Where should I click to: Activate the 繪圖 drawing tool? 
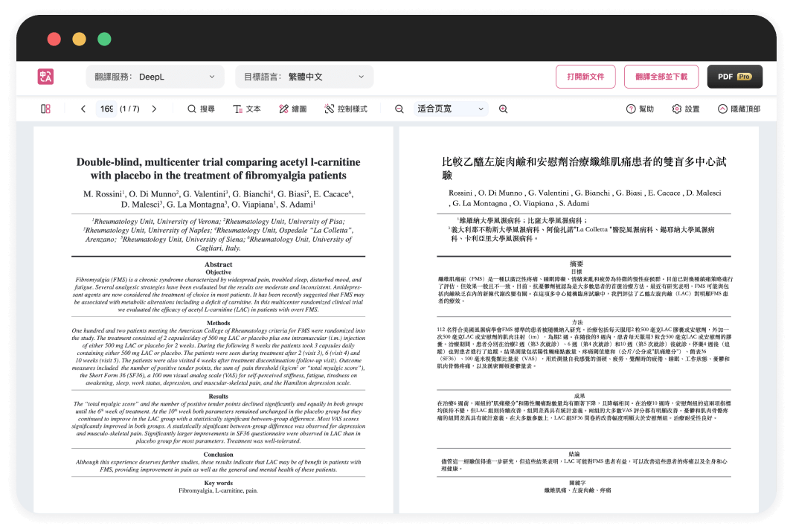pyautogui.click(x=292, y=109)
